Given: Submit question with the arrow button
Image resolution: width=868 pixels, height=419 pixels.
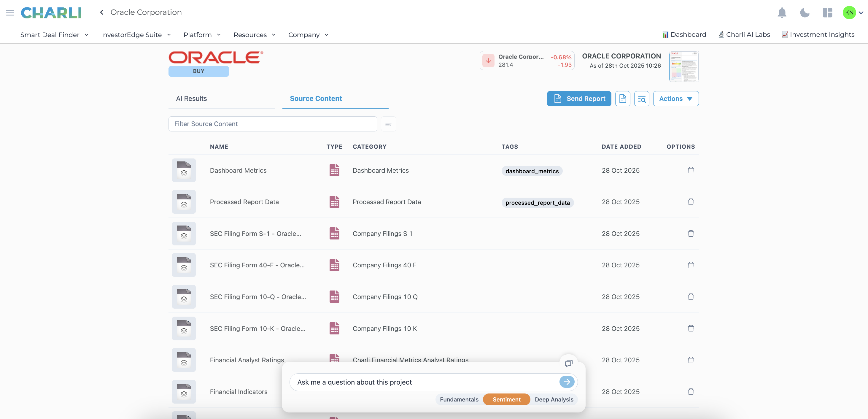Looking at the screenshot, I should (x=567, y=382).
